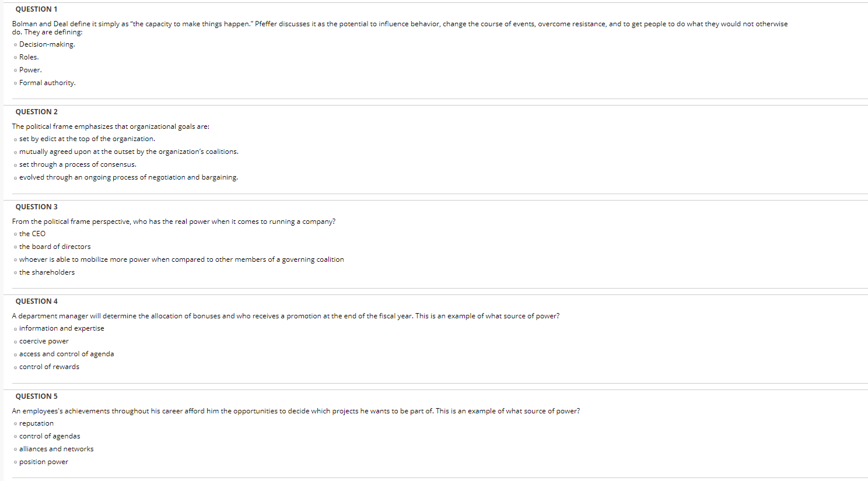The image size is (868, 481).
Task: Choose "reputation" in Question 5
Action: pyautogui.click(x=15, y=423)
